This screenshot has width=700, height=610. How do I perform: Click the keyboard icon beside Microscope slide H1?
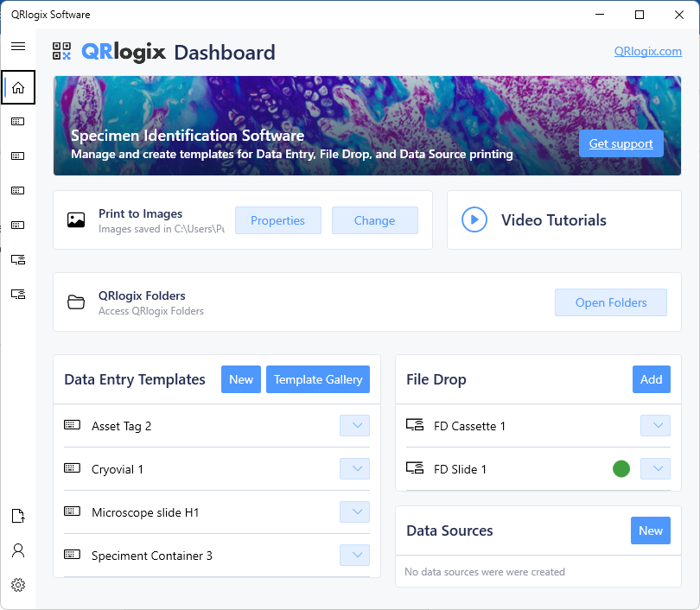click(x=72, y=512)
